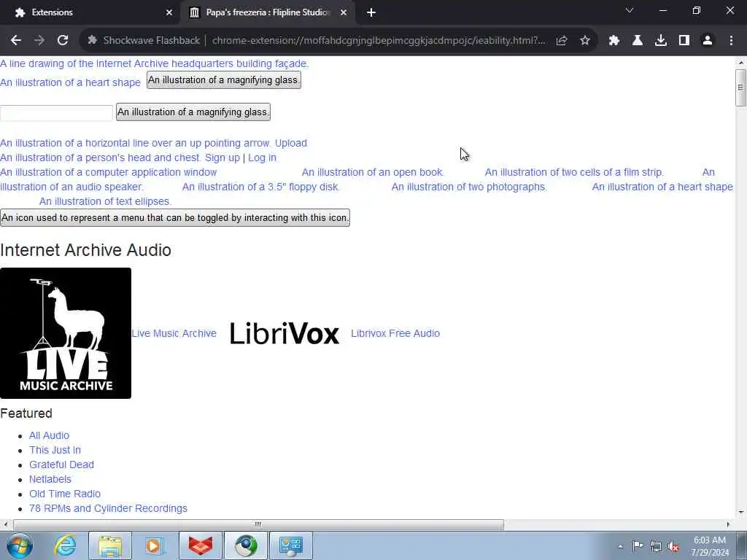Toggle the side panel icon
The width and height of the screenshot is (747, 560).
point(684,41)
